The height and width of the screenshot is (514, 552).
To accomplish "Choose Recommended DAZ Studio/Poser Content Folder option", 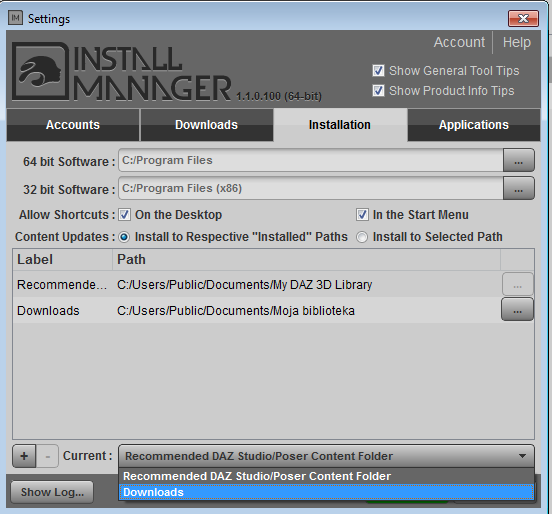I will point(326,476).
